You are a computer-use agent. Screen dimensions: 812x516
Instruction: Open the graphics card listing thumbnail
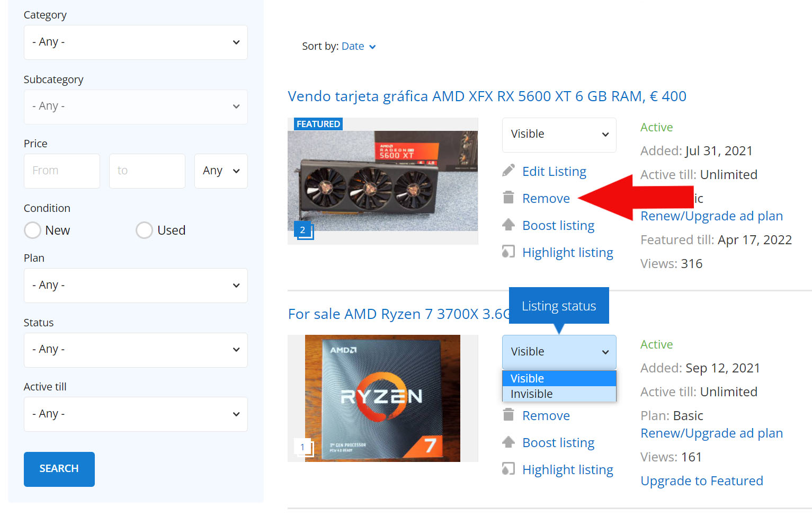click(x=383, y=181)
